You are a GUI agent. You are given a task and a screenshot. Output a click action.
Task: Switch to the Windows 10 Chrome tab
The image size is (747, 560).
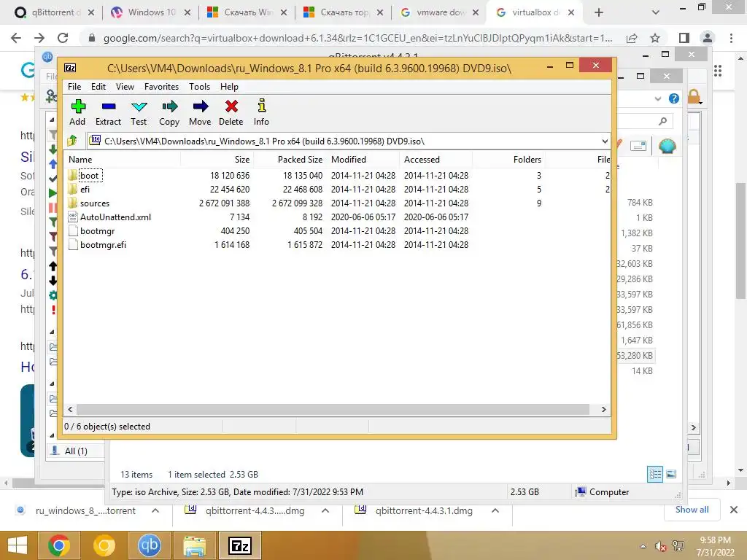[150, 12]
